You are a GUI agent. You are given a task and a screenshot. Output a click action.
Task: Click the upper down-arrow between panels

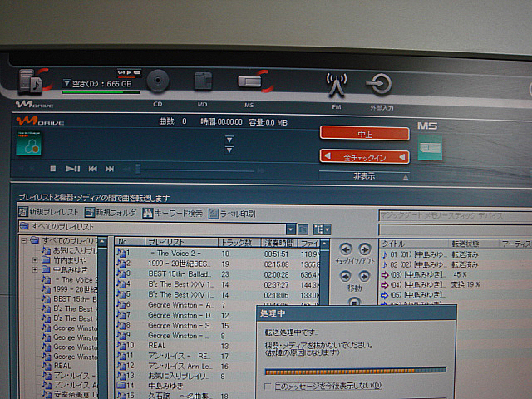coord(229,140)
